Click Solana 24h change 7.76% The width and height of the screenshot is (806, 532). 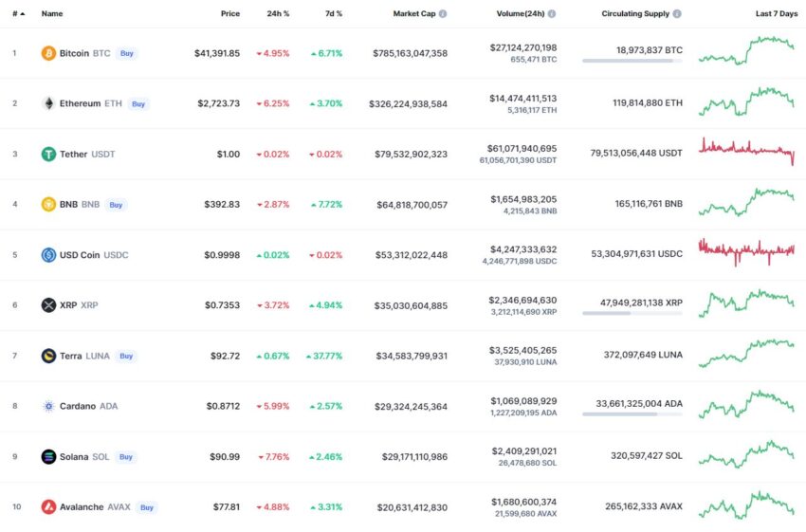point(274,456)
